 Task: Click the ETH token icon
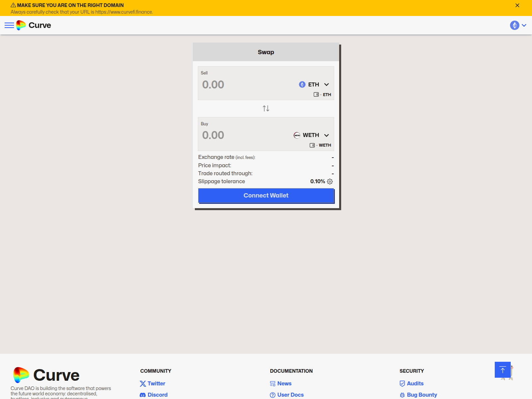(x=302, y=84)
